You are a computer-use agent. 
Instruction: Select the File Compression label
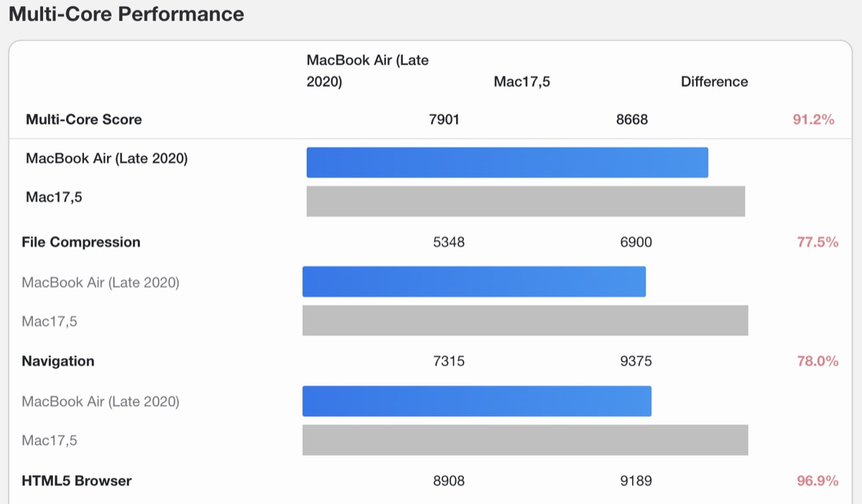81,242
